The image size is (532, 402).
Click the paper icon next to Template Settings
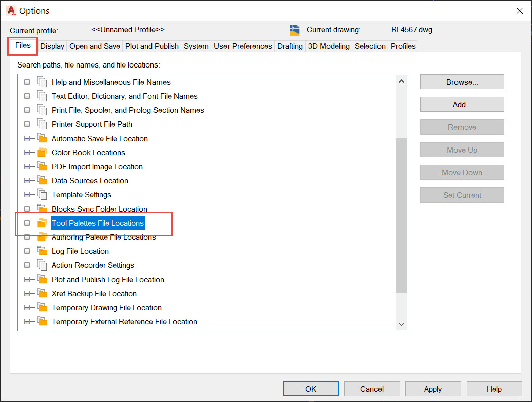pyautogui.click(x=42, y=194)
